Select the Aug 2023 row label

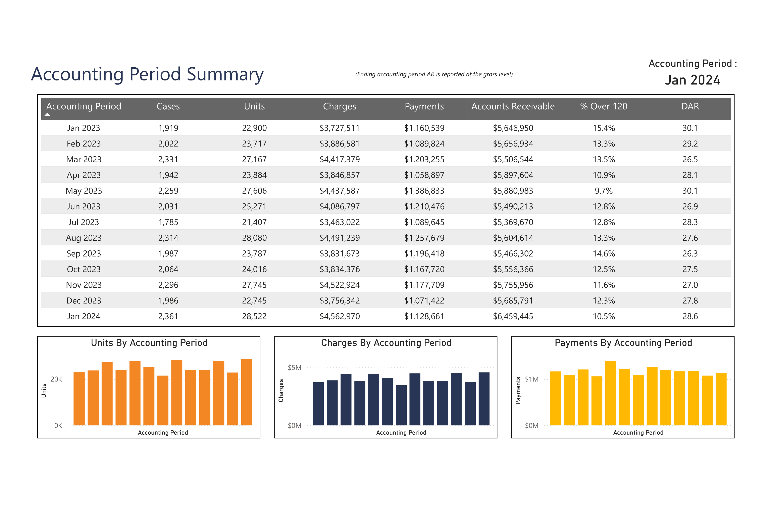pos(84,238)
